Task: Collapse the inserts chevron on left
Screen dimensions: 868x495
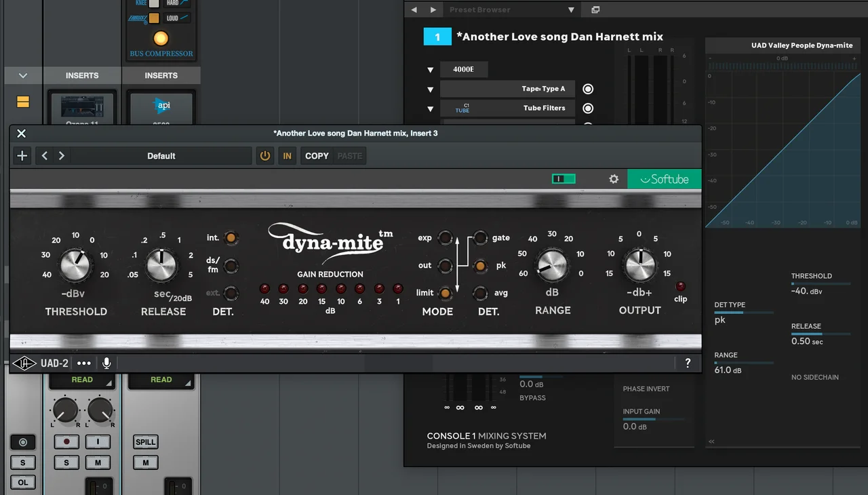Action: coord(23,76)
